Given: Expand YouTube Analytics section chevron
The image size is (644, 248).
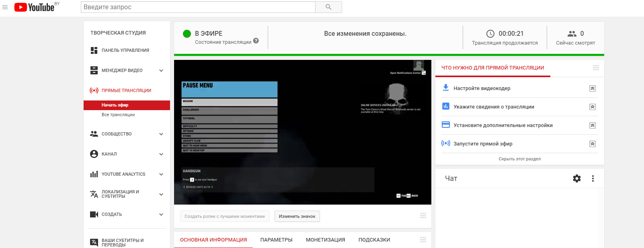Looking at the screenshot, I should coord(161,174).
